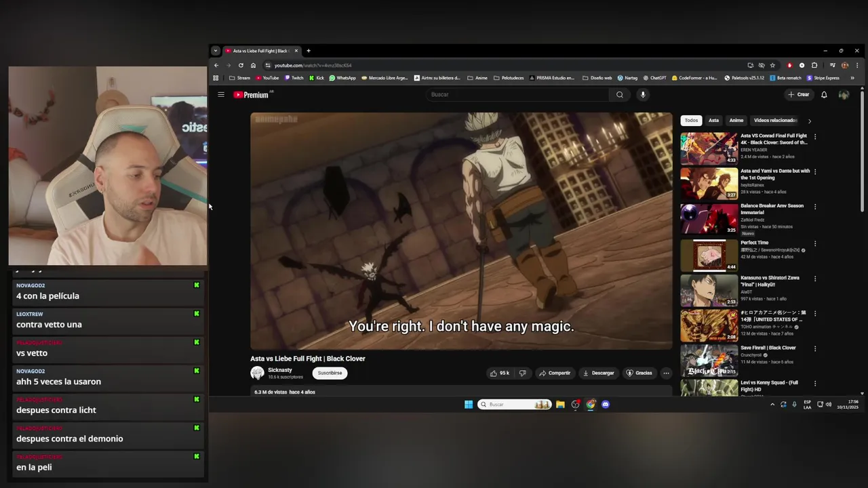Expand the video description box

(x=461, y=392)
